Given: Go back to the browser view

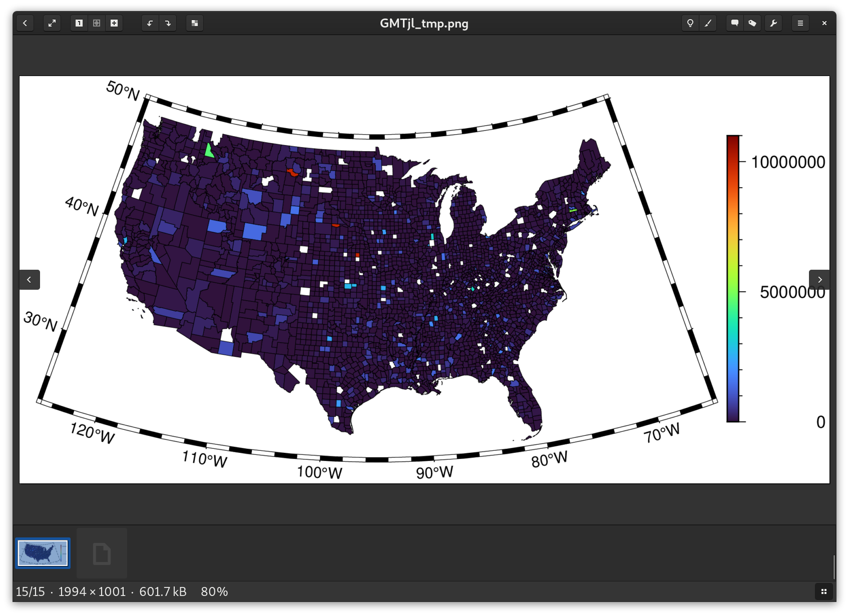Looking at the screenshot, I should tap(25, 23).
